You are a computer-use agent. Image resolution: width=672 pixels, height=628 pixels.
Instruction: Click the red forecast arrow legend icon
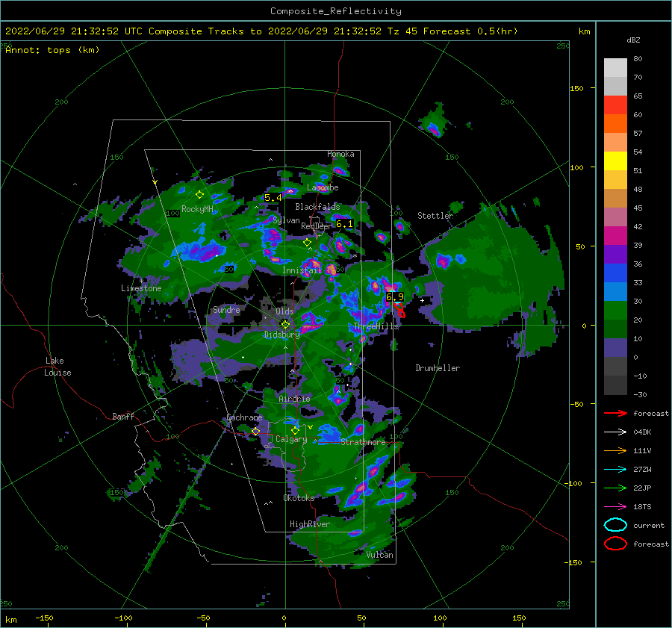coord(615,413)
